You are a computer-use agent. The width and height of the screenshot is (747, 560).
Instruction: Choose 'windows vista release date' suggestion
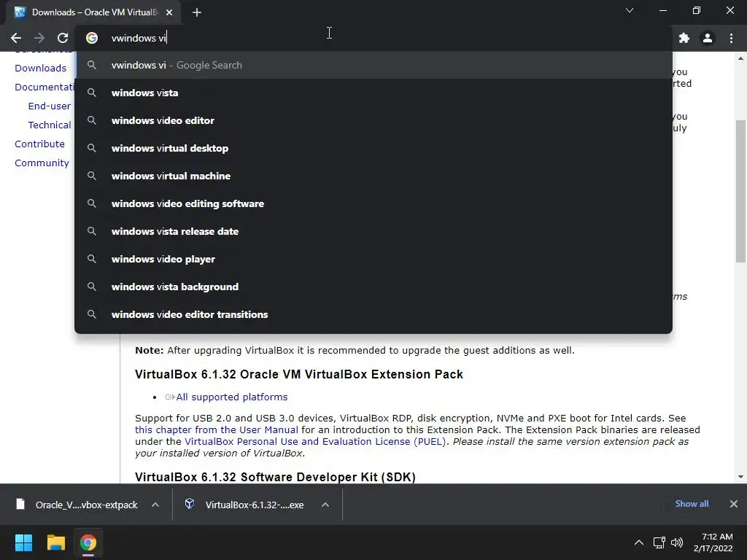coord(373,231)
